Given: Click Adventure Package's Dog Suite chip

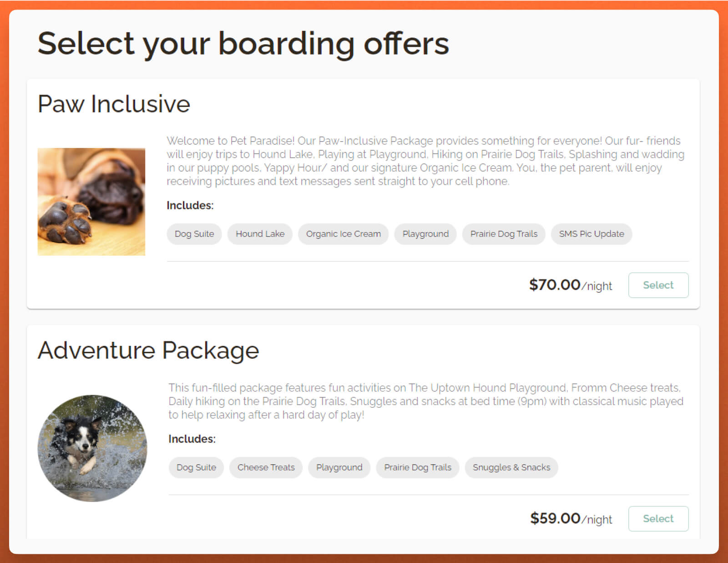Looking at the screenshot, I should pyautogui.click(x=196, y=467).
